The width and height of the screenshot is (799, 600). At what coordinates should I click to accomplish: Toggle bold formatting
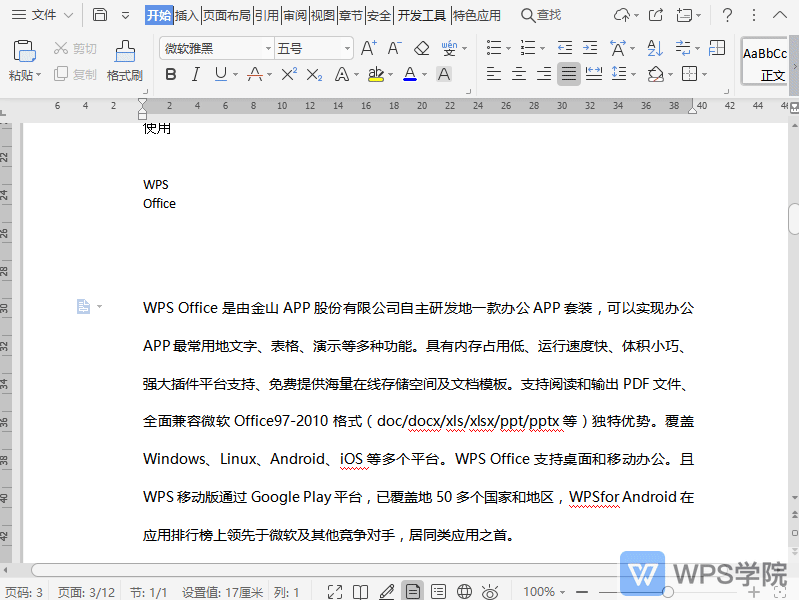click(x=171, y=74)
